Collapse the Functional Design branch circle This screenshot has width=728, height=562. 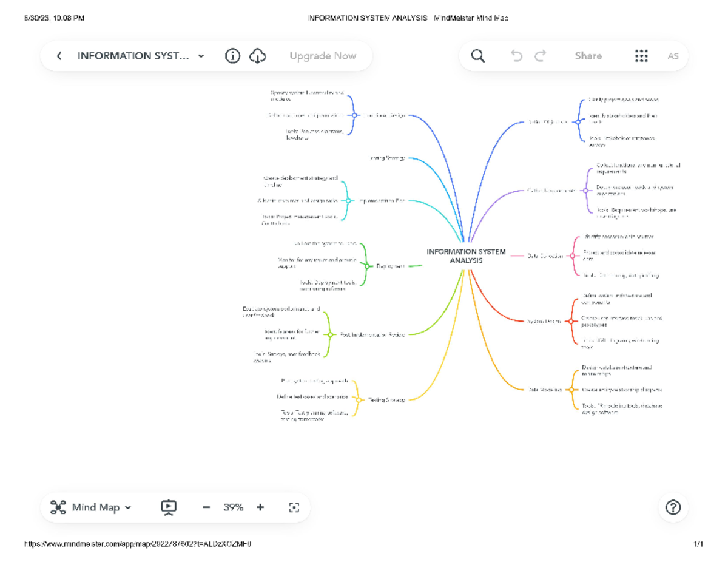point(354,115)
